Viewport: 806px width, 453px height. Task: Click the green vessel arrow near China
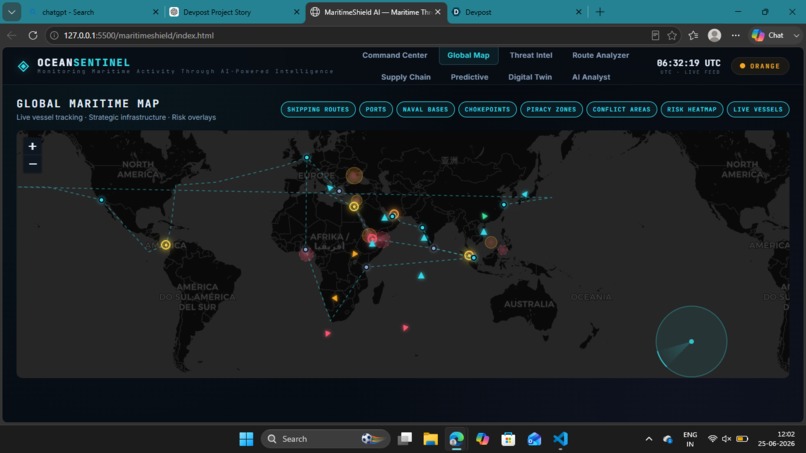(x=484, y=216)
